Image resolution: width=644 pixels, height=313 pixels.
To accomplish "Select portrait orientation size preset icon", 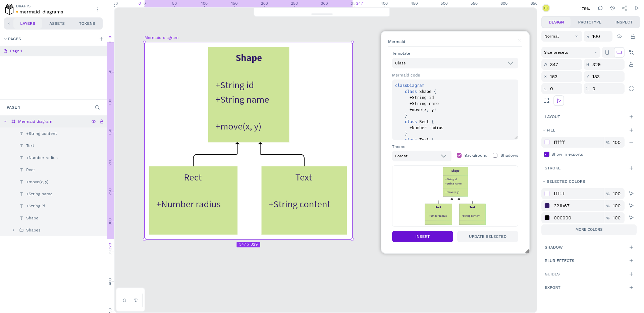I will pyautogui.click(x=607, y=52).
